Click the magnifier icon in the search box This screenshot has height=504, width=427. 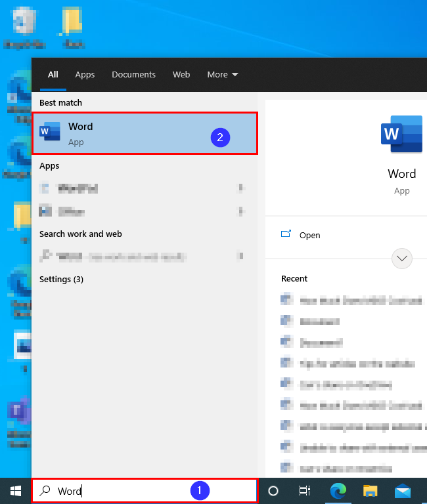point(45,490)
